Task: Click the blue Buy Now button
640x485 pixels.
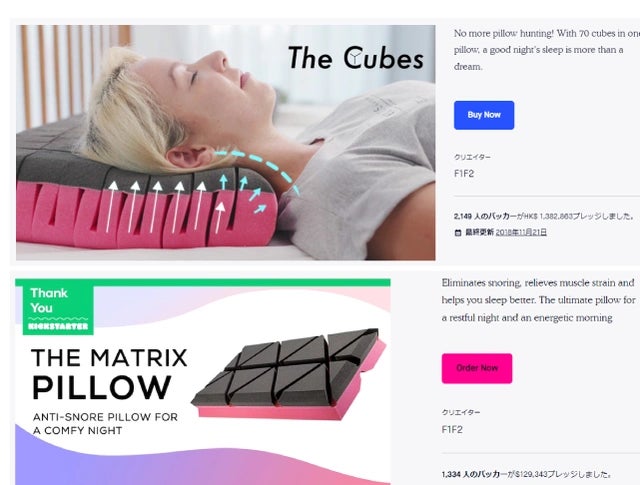Action: click(484, 115)
